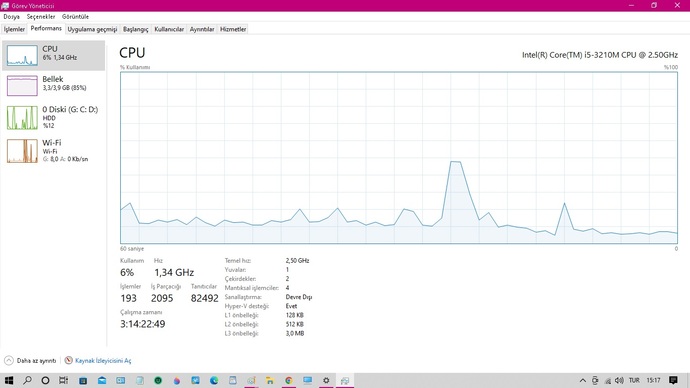Launch Microsoft Edge from taskbar
This screenshot has width=690, height=388.
pos(214,381)
